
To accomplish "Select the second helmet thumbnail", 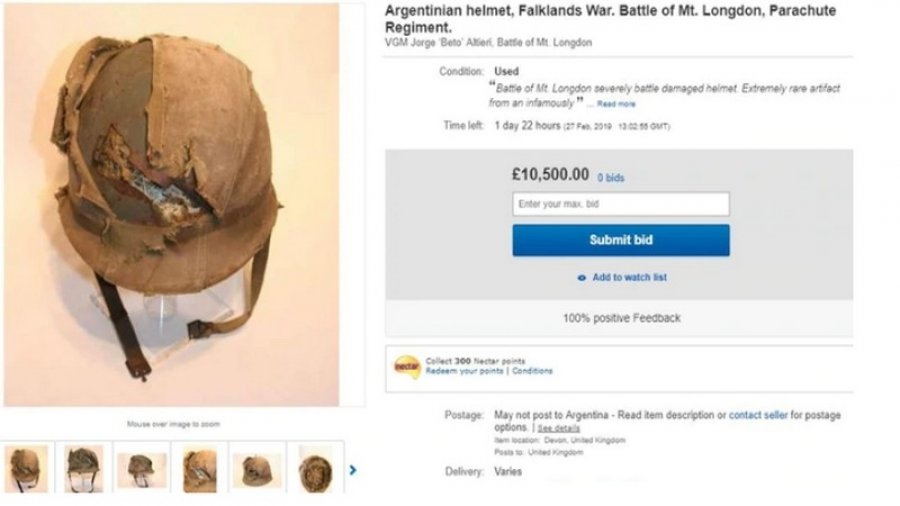I will [84, 468].
